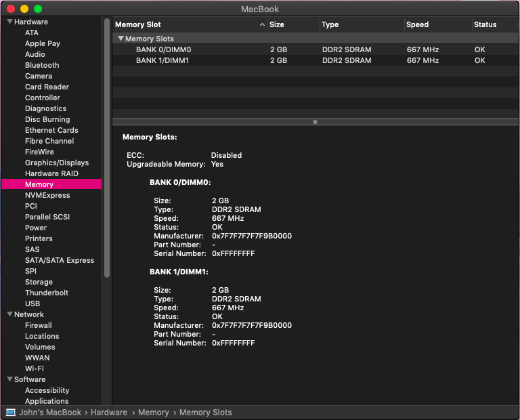Click the green zoom window button
520x420 pixels.
point(38,9)
